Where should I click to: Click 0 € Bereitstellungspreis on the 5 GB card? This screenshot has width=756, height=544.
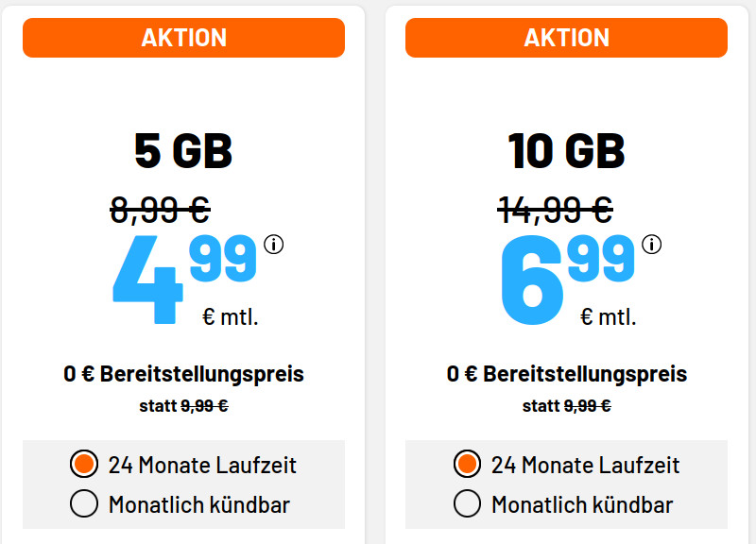point(183,374)
